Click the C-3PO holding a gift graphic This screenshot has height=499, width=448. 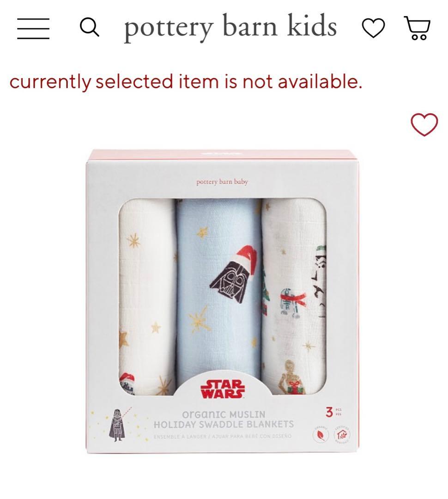coord(291,377)
